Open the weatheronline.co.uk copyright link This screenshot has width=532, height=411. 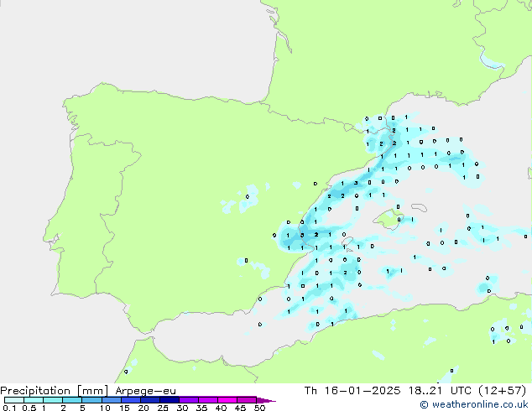tap(473, 404)
